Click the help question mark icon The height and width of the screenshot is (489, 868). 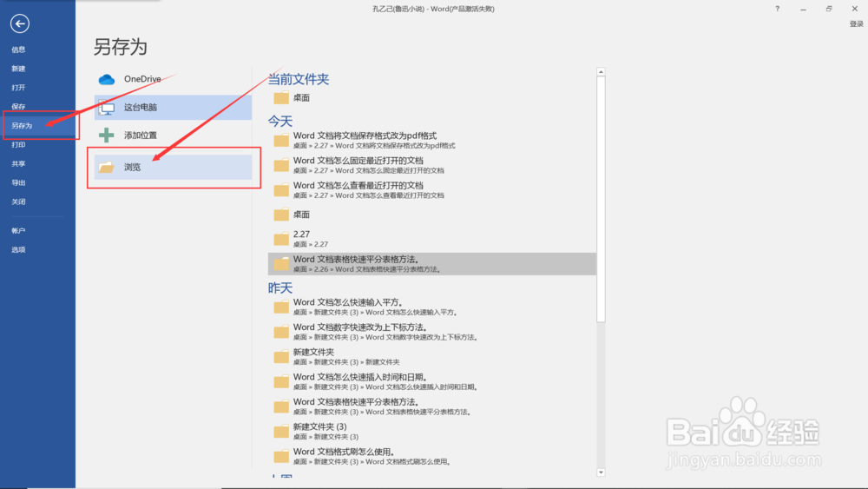pyautogui.click(x=777, y=9)
